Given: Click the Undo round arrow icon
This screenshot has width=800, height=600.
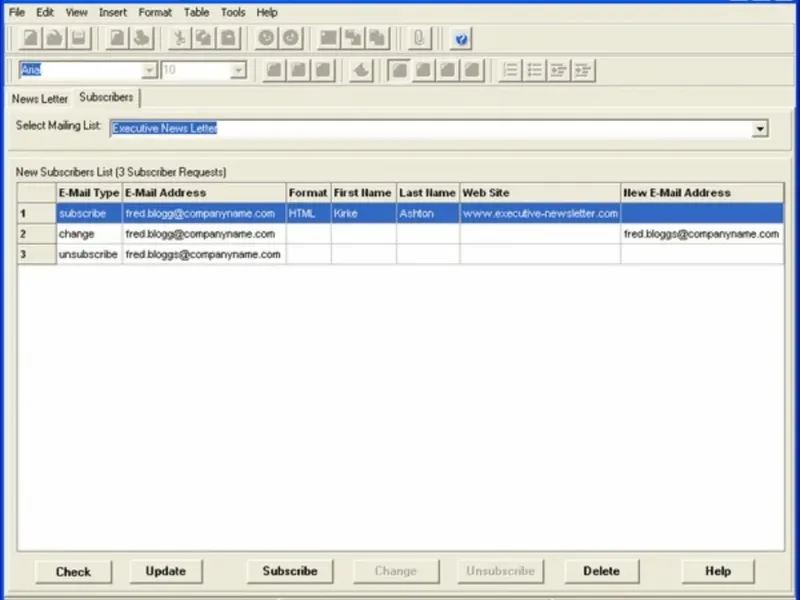Looking at the screenshot, I should (x=266, y=38).
